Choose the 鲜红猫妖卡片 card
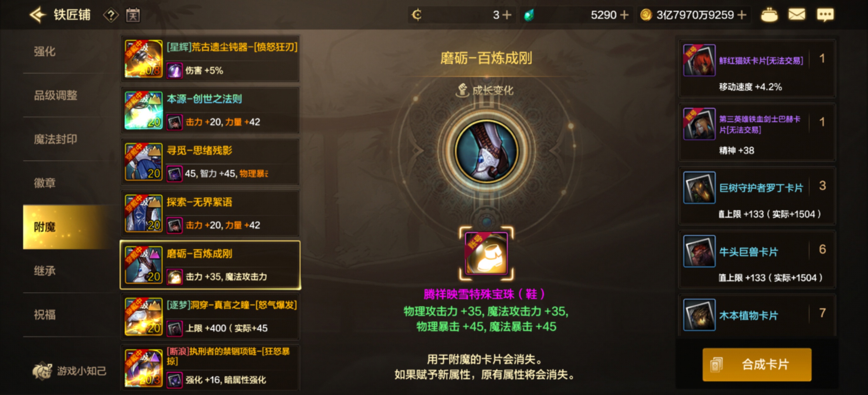 (x=757, y=69)
